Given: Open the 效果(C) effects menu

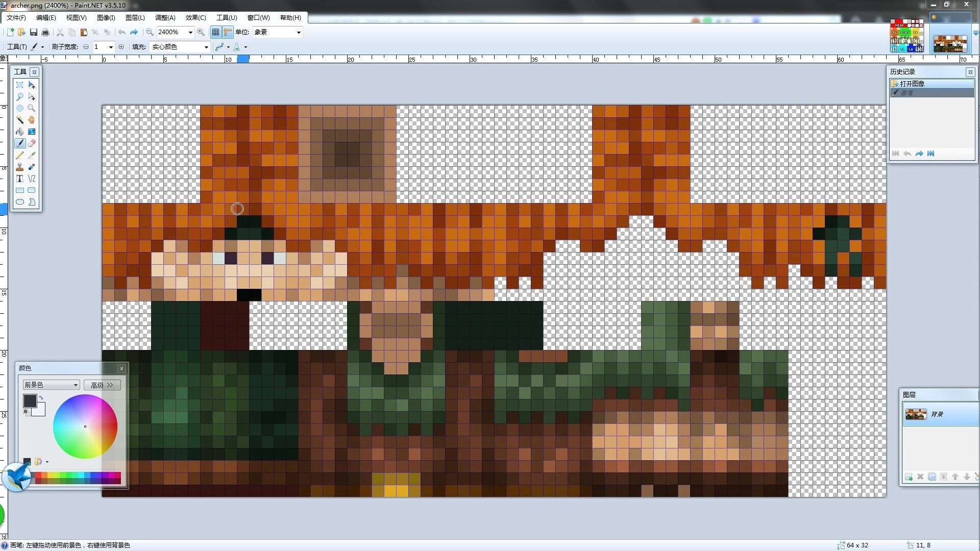Looking at the screenshot, I should click(x=195, y=17).
